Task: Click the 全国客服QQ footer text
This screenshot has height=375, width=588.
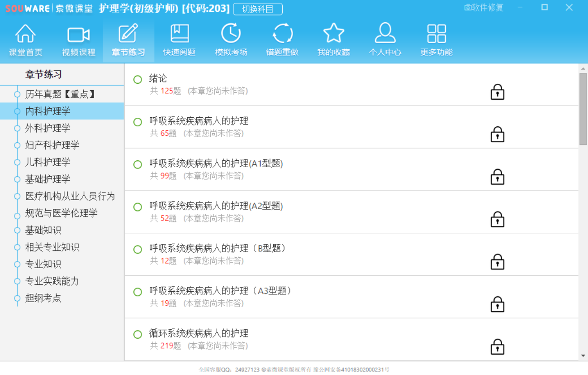Action: coord(230,370)
